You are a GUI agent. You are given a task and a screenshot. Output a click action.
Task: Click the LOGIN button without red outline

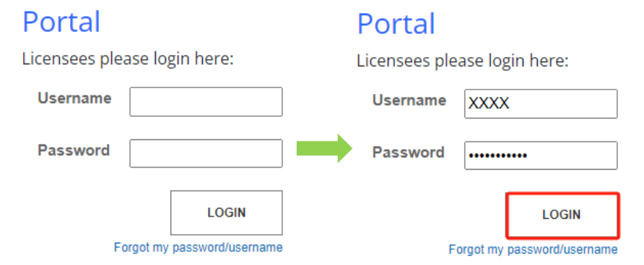[227, 212]
